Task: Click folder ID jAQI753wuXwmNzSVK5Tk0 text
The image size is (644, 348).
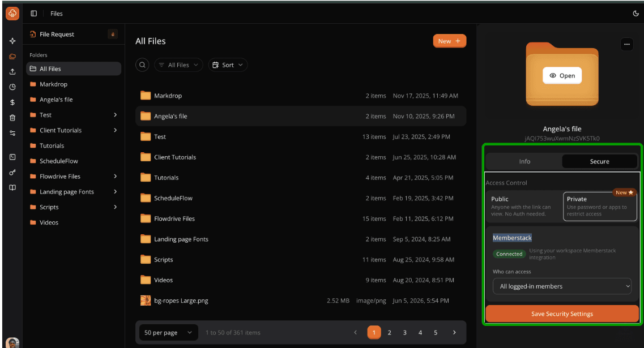Action: tap(562, 138)
